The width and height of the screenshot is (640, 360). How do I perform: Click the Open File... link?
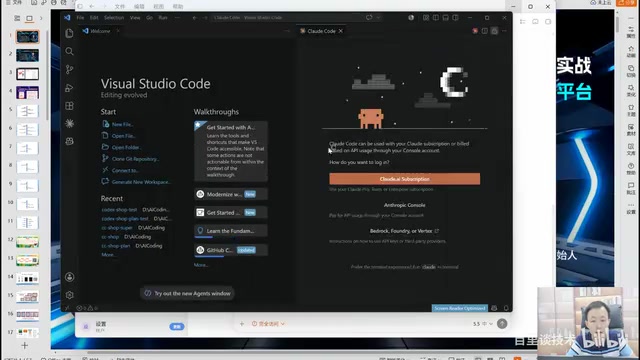click(123, 136)
